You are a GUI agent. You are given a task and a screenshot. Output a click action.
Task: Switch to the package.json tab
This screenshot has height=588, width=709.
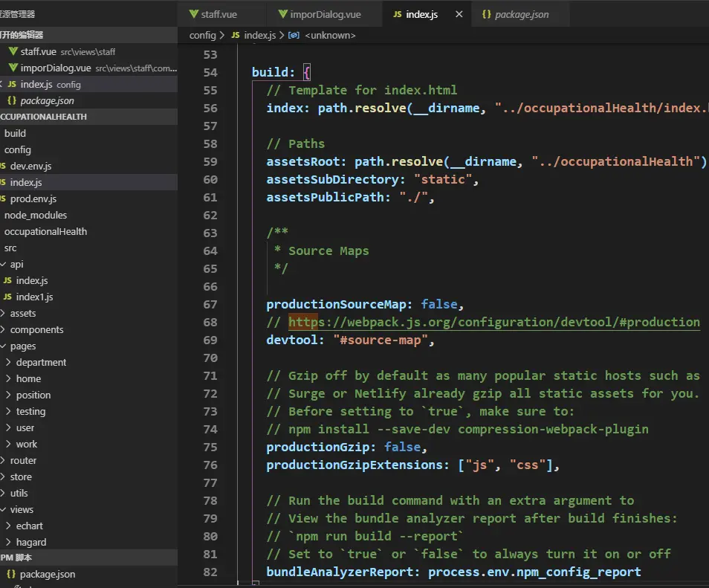(x=521, y=15)
